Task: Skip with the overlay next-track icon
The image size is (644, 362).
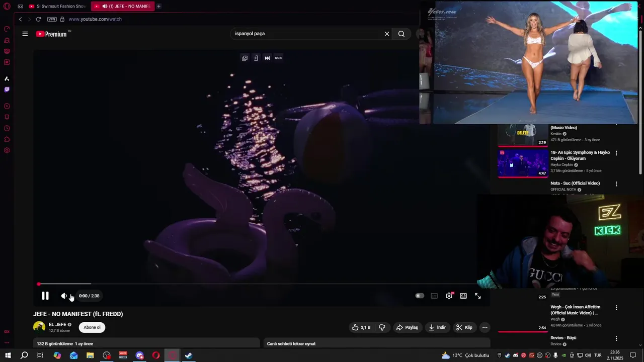Action: coord(267,58)
